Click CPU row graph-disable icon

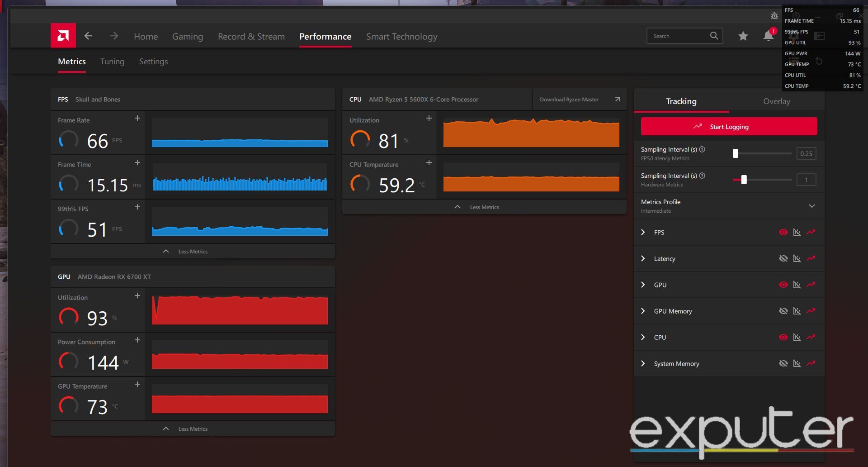point(797,337)
